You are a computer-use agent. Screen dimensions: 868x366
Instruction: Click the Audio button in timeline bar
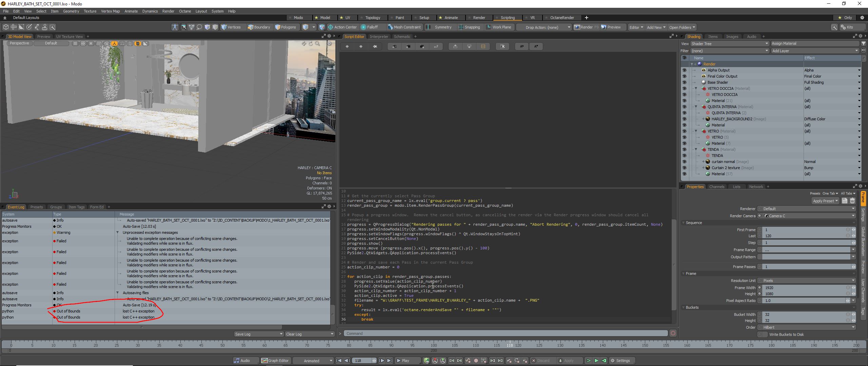point(242,361)
